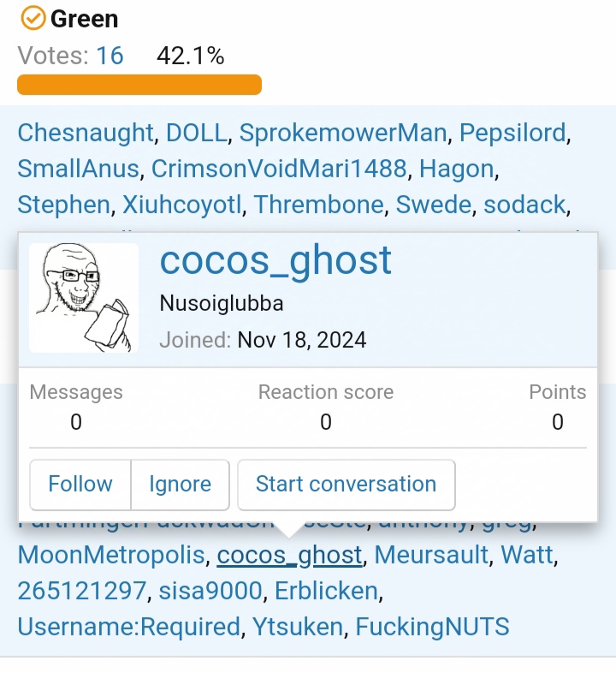The height and width of the screenshot is (673, 616).
Task: Click the Follow button
Action: tap(80, 485)
